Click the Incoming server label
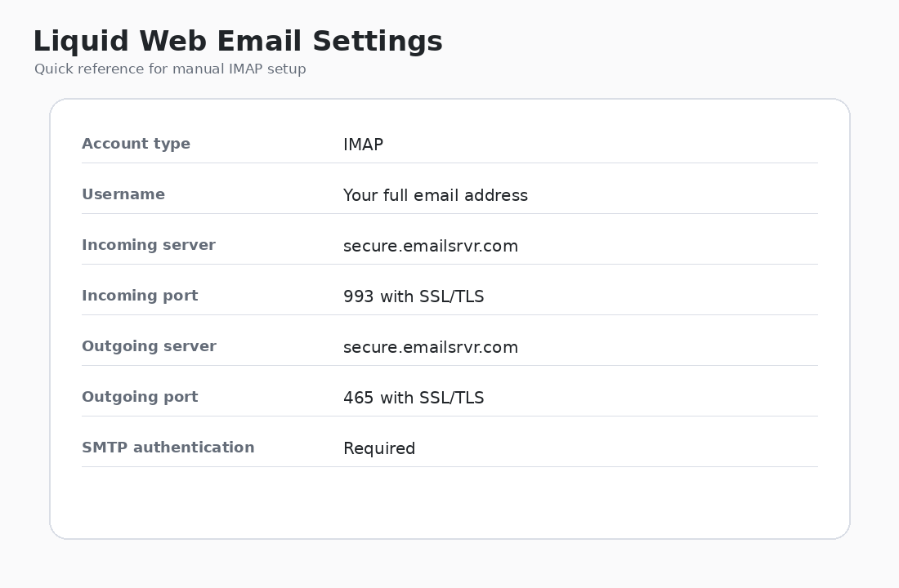The image size is (899, 588). point(149,245)
